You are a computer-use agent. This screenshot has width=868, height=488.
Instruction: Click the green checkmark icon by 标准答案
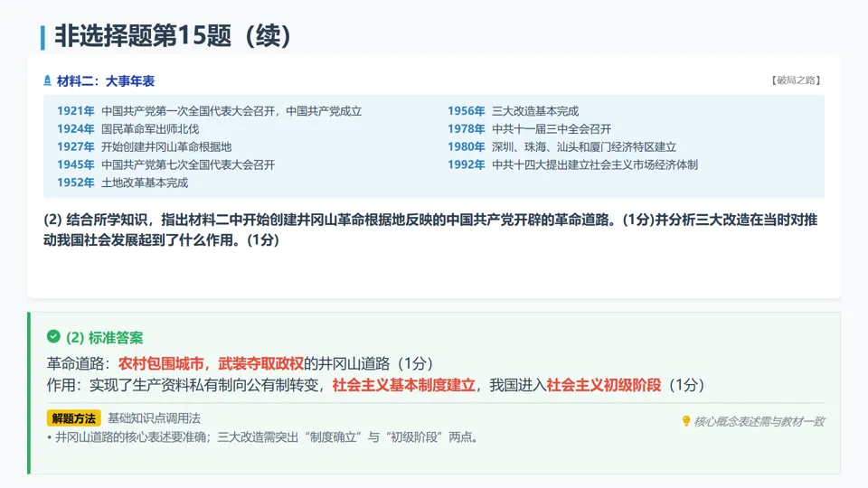pyautogui.click(x=53, y=336)
